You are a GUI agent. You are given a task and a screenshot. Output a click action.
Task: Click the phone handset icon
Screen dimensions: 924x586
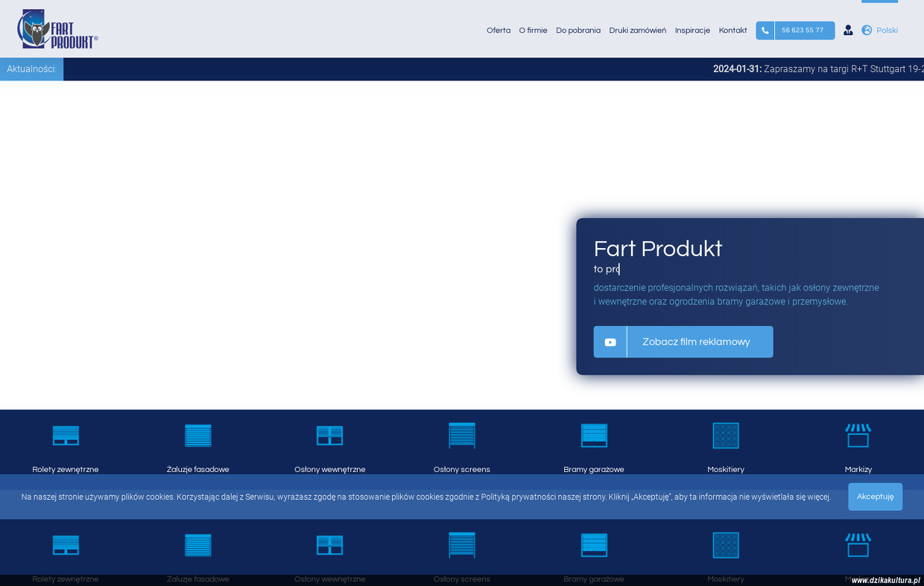765,31
